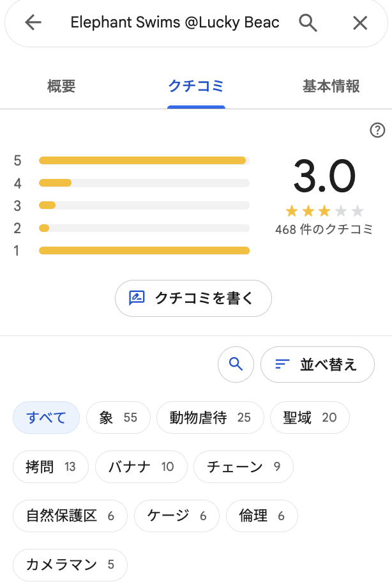
Task: Click the search magnifier in search bar
Action: [x=308, y=23]
